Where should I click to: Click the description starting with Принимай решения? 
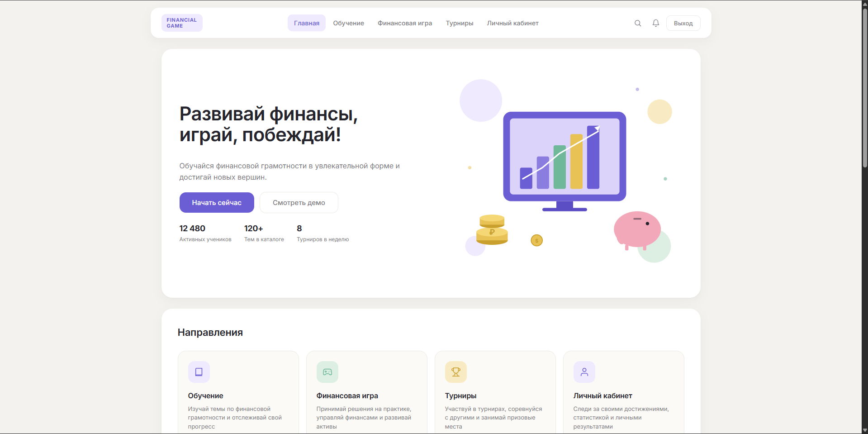364,418
